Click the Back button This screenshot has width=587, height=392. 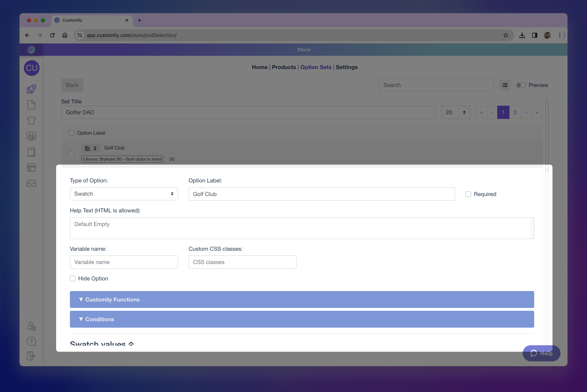72,85
